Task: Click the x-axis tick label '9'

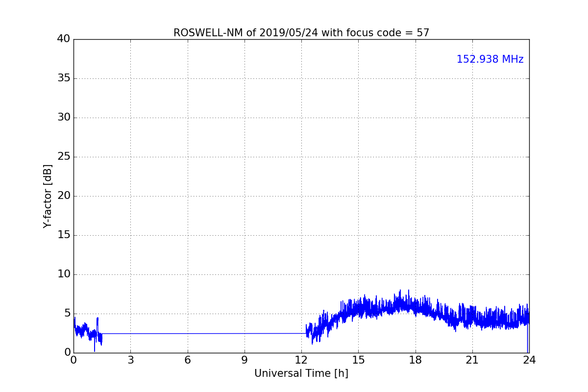Action: [245, 360]
